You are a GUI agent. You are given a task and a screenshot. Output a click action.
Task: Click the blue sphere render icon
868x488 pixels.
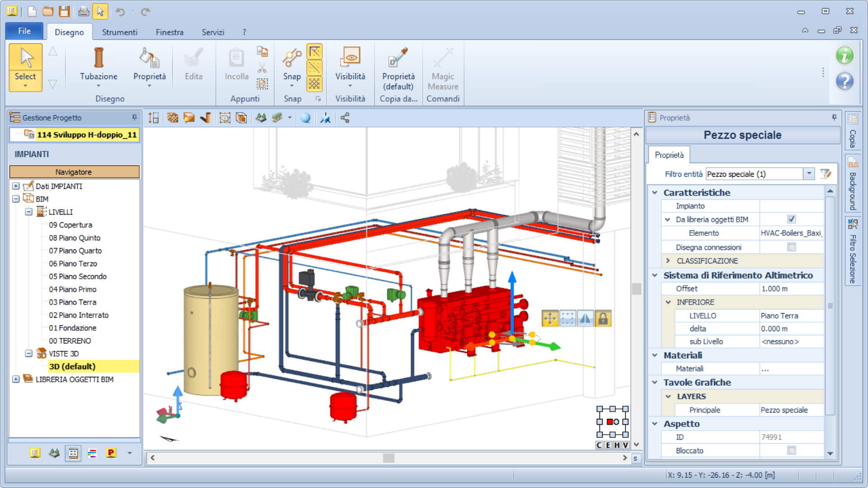click(x=306, y=118)
